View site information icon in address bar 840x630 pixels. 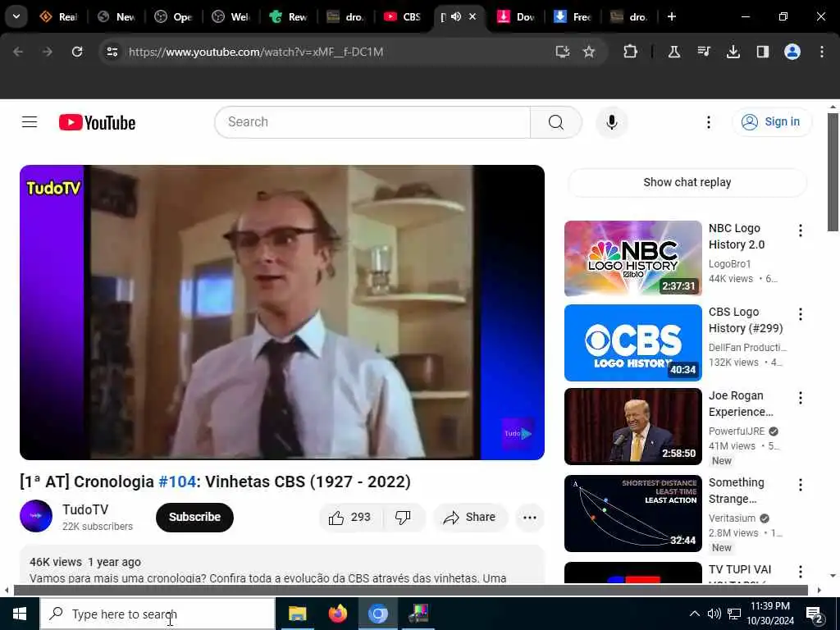point(112,52)
